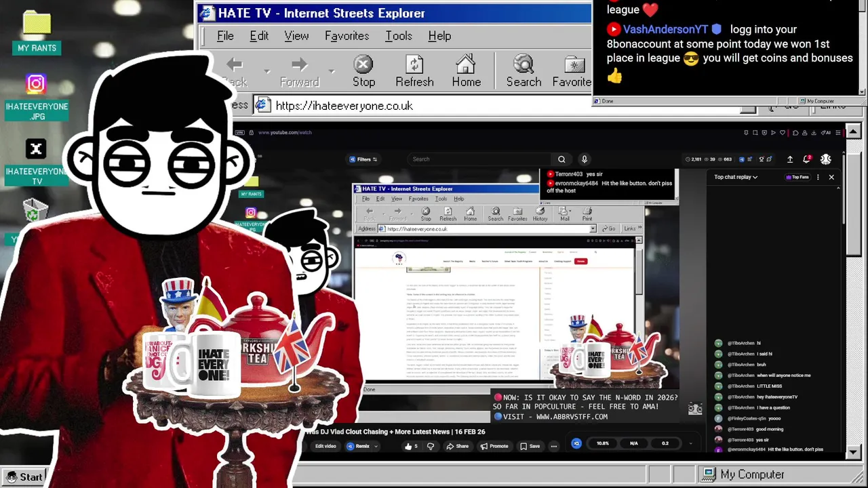Click the 0.2 vidIQ stat pill
This screenshot has width=868, height=488.
[665, 443]
